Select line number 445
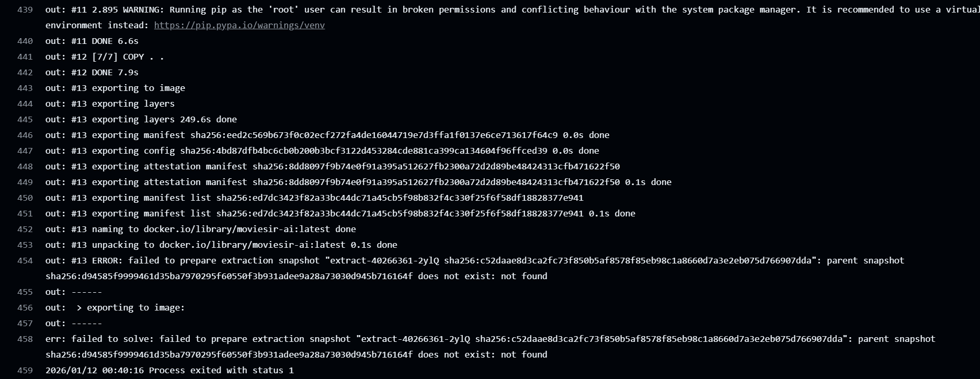Image resolution: width=980 pixels, height=379 pixels. point(25,119)
